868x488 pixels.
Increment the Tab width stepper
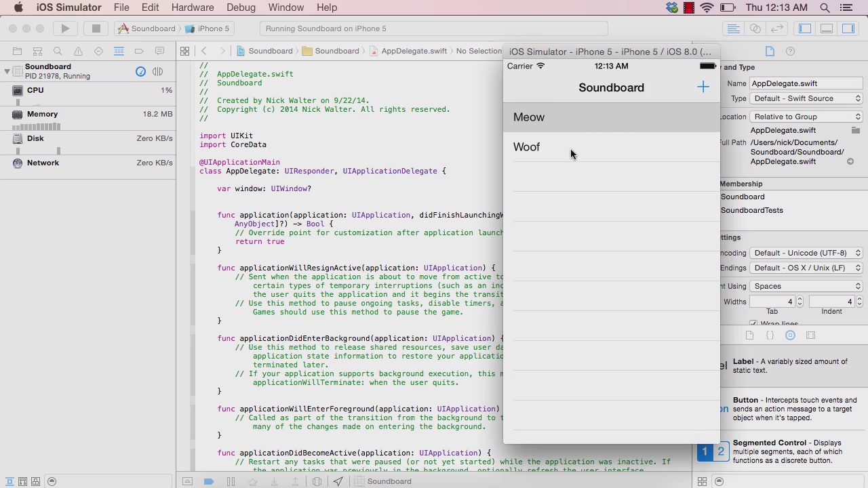(800, 299)
